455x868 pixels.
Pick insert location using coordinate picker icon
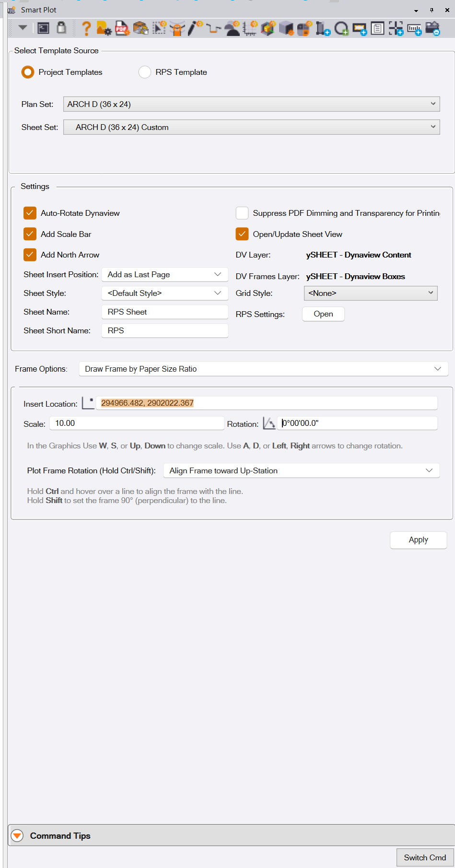coord(88,403)
